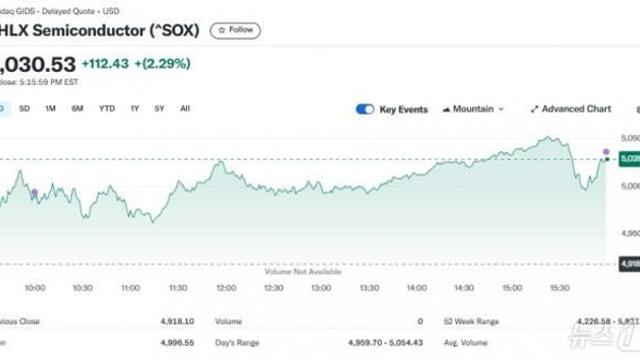This screenshot has height=360, width=640.
Task: Select the YTD range tab
Action: pyautogui.click(x=107, y=109)
